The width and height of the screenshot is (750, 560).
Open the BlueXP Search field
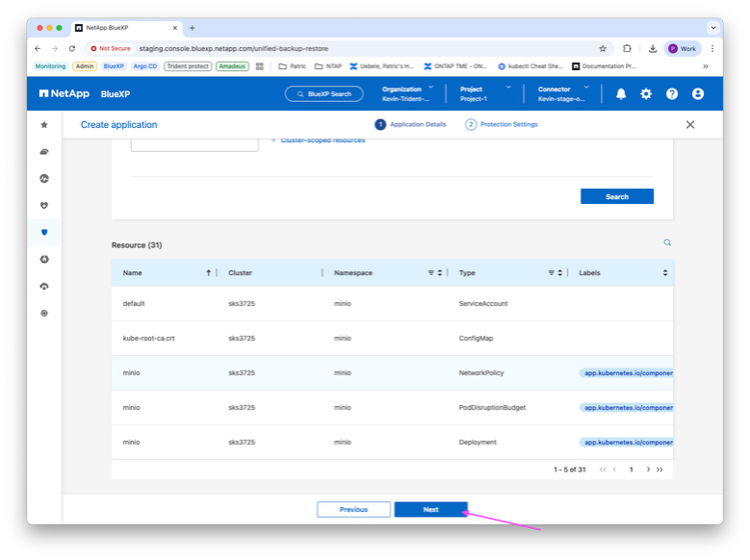(324, 93)
